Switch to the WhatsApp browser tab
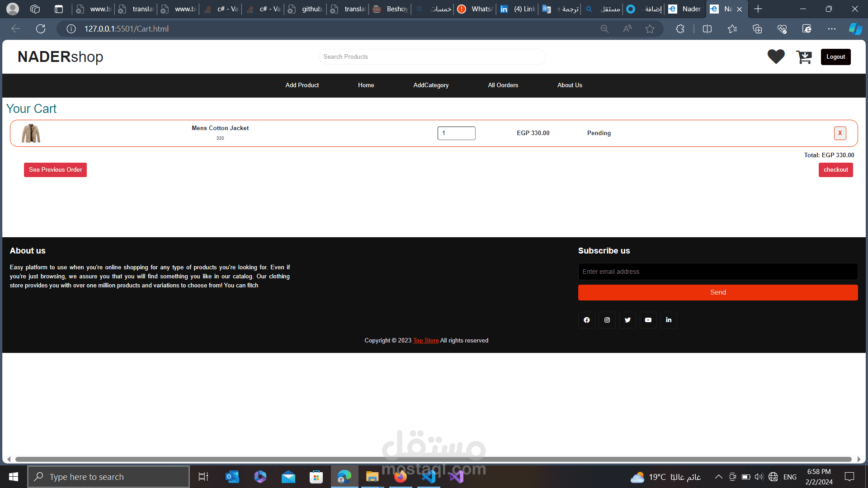This screenshot has height=488, width=868. point(476,9)
